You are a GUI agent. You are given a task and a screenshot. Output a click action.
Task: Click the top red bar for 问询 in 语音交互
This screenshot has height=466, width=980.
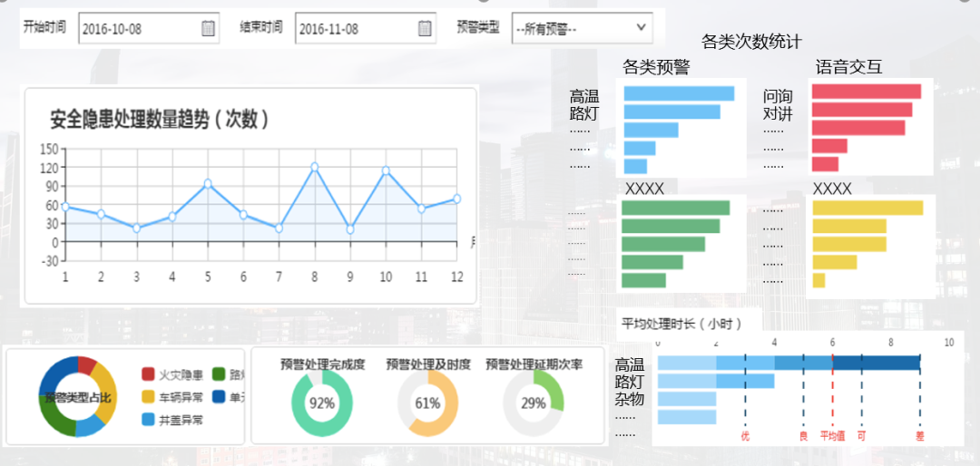click(x=866, y=92)
